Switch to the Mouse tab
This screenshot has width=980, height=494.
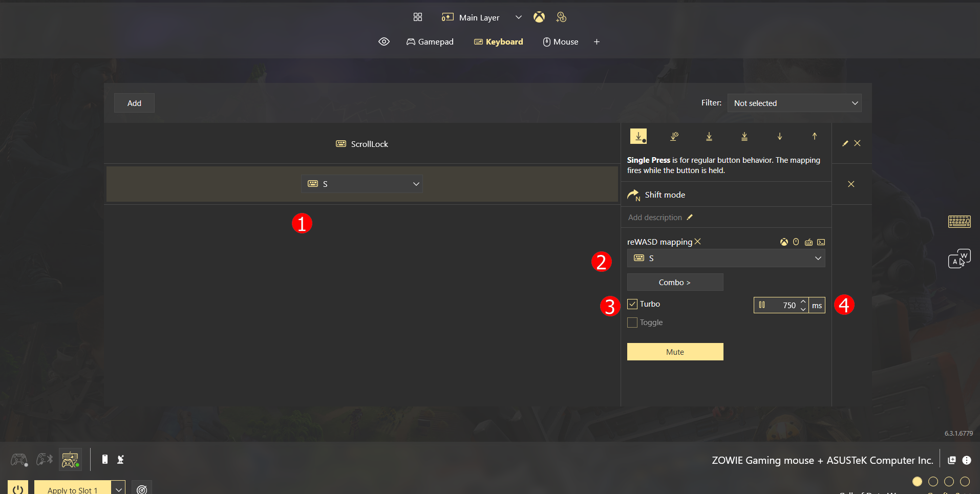tap(561, 41)
